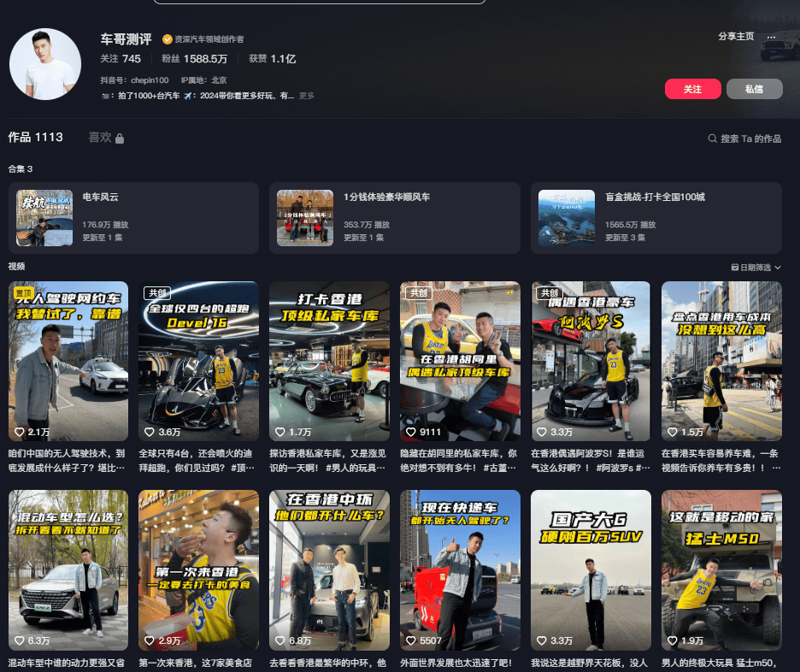This screenshot has height=672, width=800.
Task: Open the 在香港中环 video thumbnail
Action: (x=330, y=570)
